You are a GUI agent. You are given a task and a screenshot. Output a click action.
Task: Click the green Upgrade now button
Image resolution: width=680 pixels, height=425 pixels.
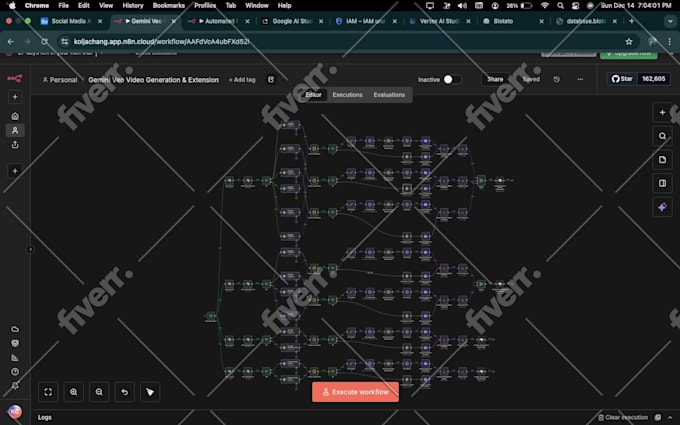coord(628,54)
